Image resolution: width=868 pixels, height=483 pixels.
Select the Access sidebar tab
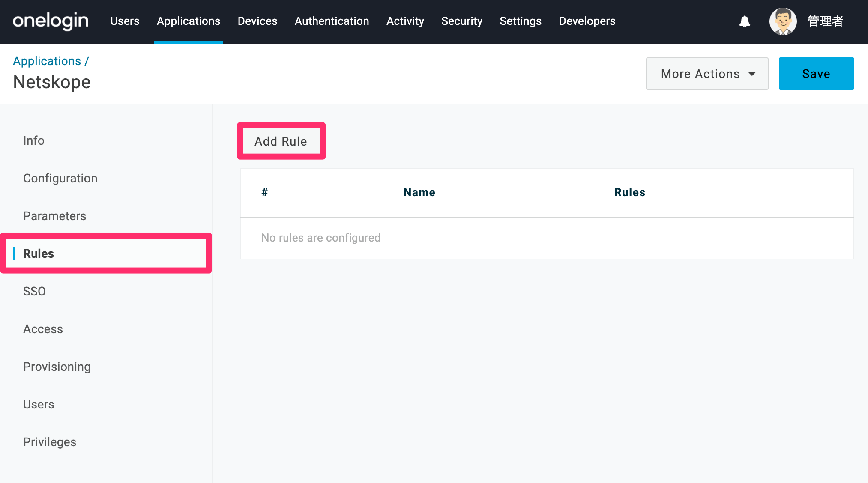click(x=43, y=329)
